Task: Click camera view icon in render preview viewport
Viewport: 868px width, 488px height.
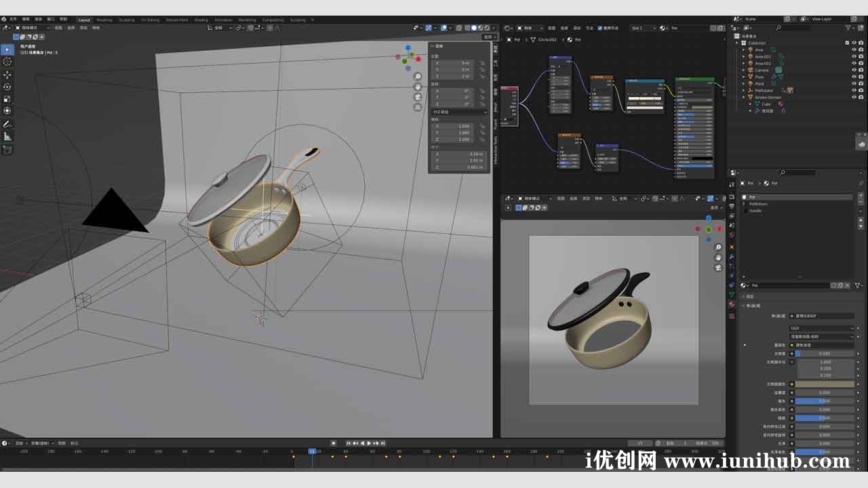Action: (718, 268)
